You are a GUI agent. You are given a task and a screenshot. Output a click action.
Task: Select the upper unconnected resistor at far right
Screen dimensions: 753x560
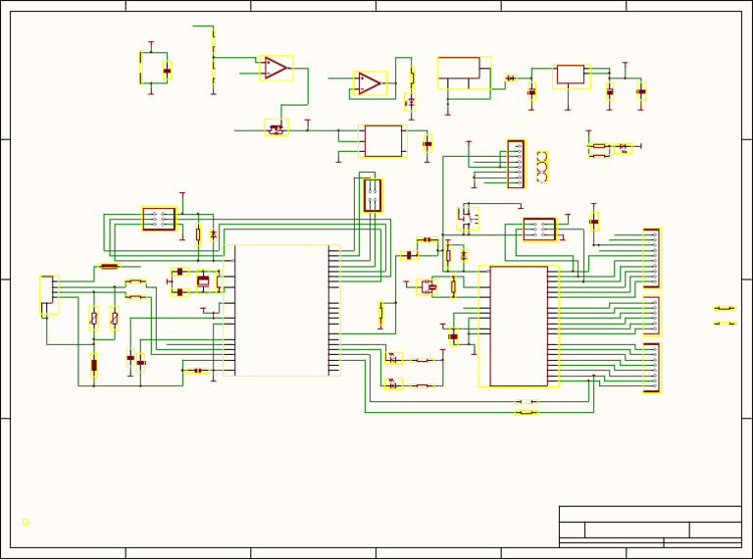tap(726, 308)
